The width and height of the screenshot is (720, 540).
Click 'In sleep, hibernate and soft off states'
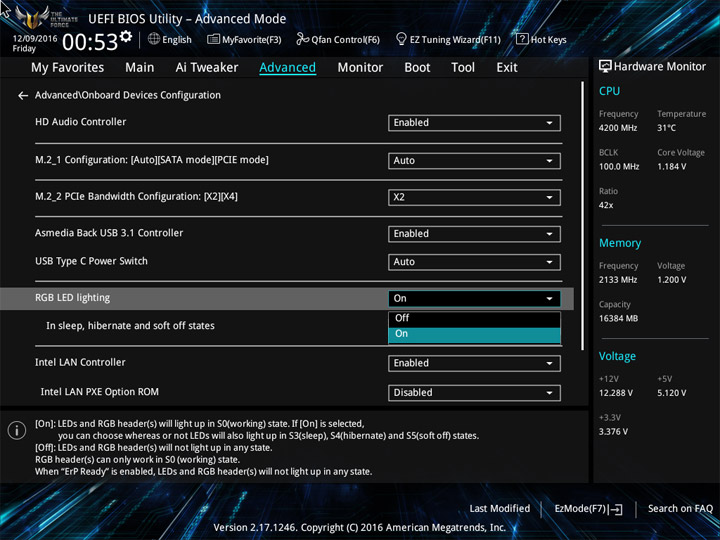coord(130,326)
